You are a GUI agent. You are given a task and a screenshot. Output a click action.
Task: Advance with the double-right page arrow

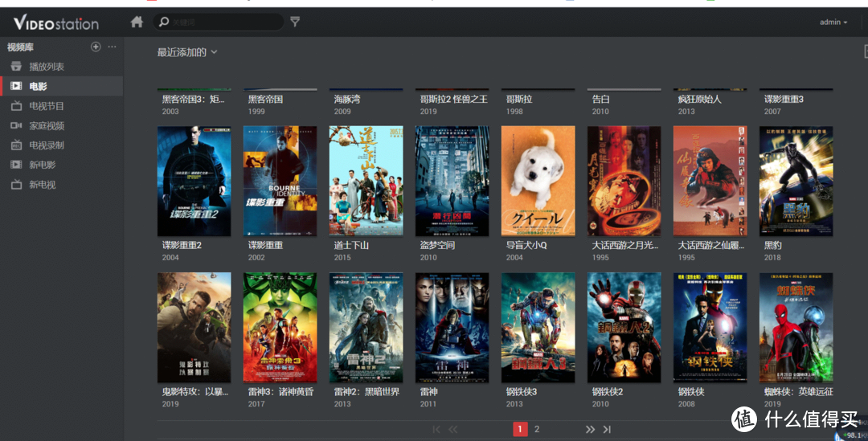pos(590,430)
